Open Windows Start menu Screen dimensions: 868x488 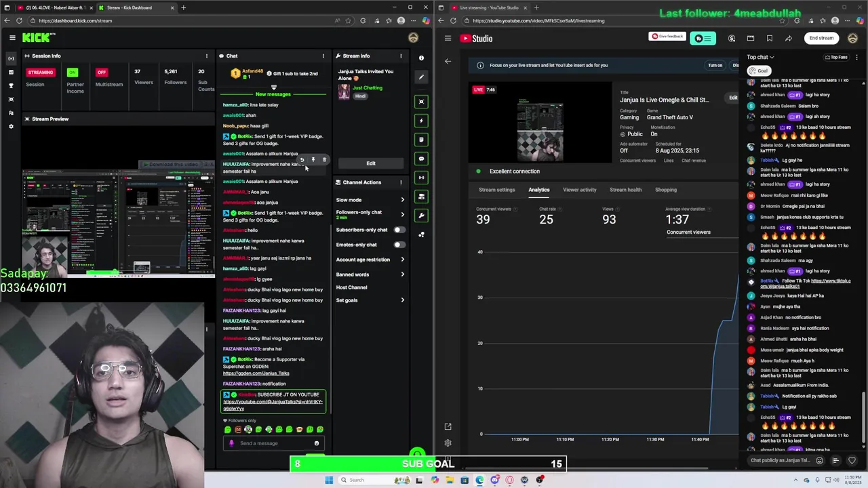[x=329, y=480]
